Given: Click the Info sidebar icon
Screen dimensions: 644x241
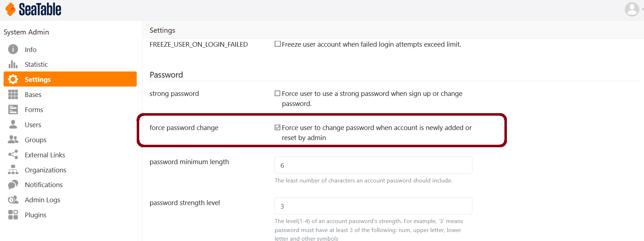Looking at the screenshot, I should [x=13, y=49].
